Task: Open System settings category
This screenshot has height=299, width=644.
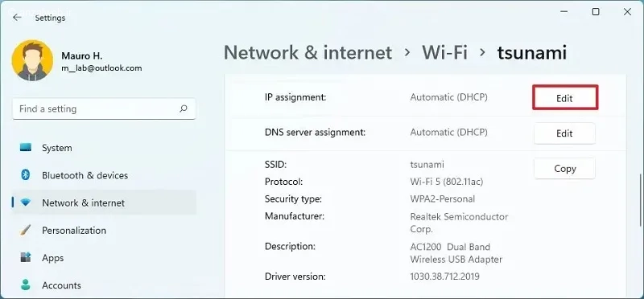Action: coord(104,148)
